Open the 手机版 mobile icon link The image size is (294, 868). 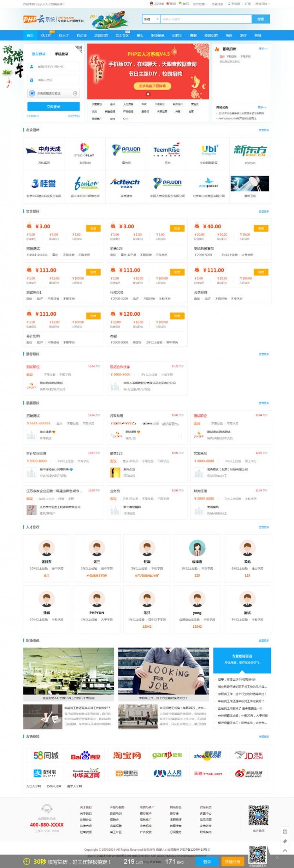point(234,4)
